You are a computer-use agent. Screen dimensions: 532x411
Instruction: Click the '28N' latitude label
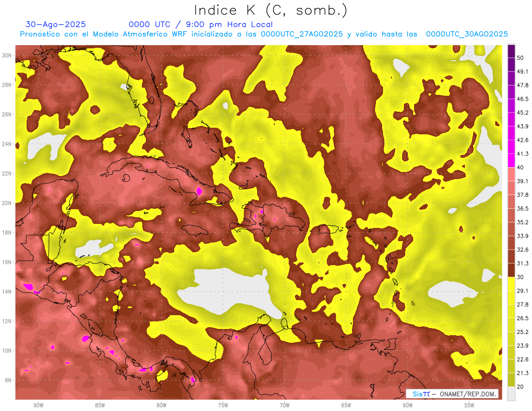click(x=8, y=85)
